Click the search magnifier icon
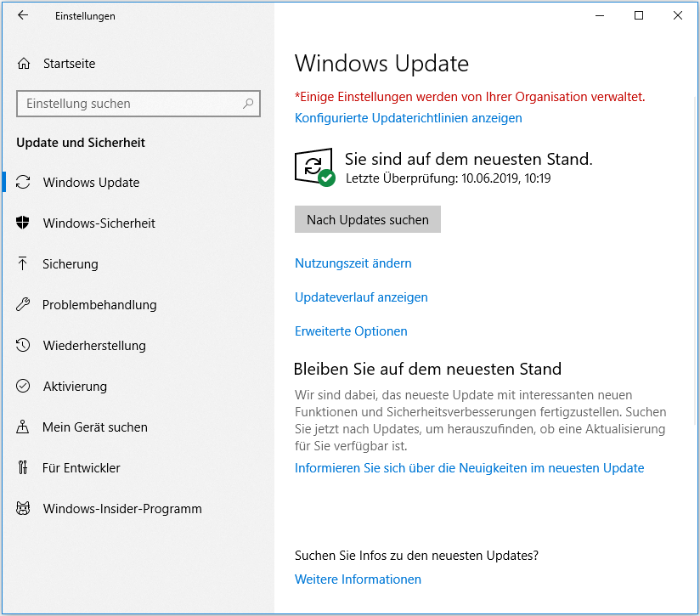Viewport: 700px width, 616px height. tap(248, 104)
